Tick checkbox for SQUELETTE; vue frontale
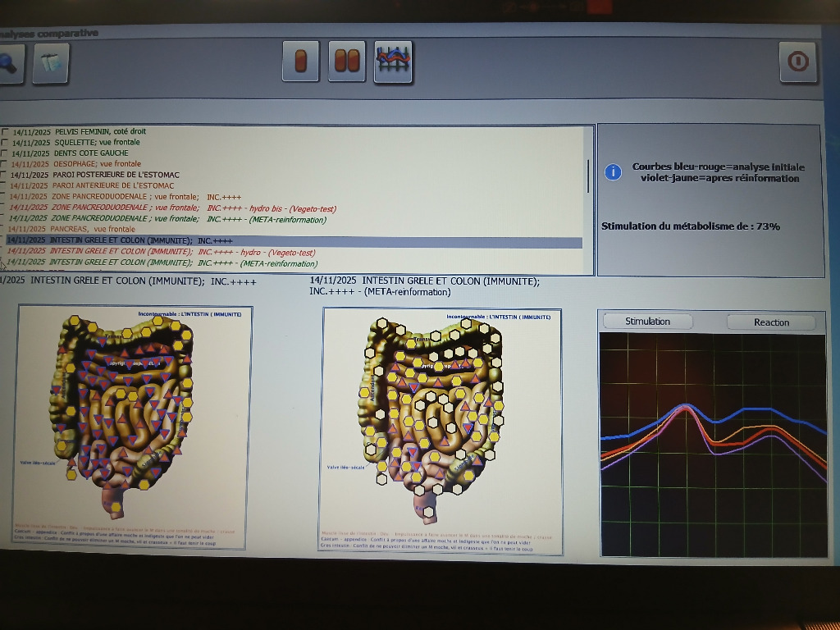Image resolution: width=840 pixels, height=630 pixels. pos(6,142)
